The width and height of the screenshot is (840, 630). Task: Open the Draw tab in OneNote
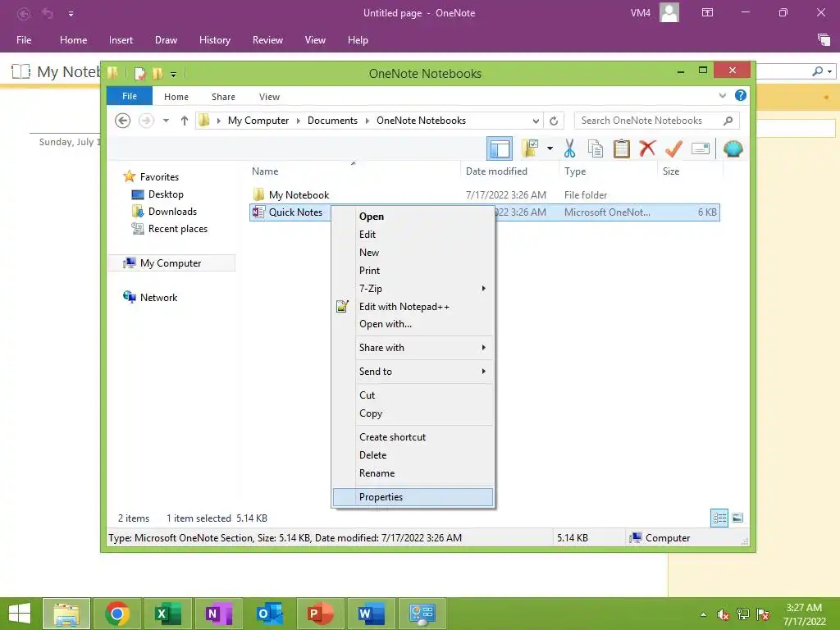coord(166,40)
